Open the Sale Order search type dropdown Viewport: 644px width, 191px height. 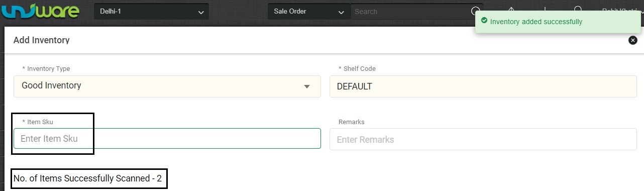point(309,12)
